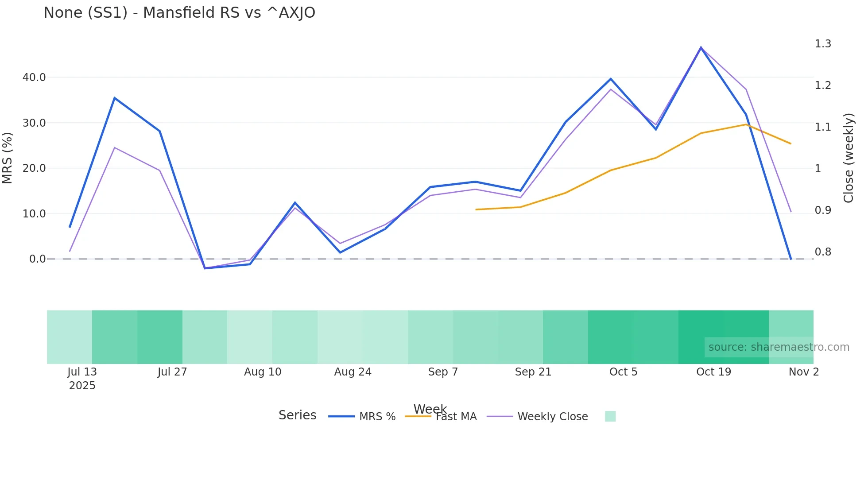This screenshot has width=868, height=488.
Task: Click the "Series" legend heading
Action: (x=297, y=415)
